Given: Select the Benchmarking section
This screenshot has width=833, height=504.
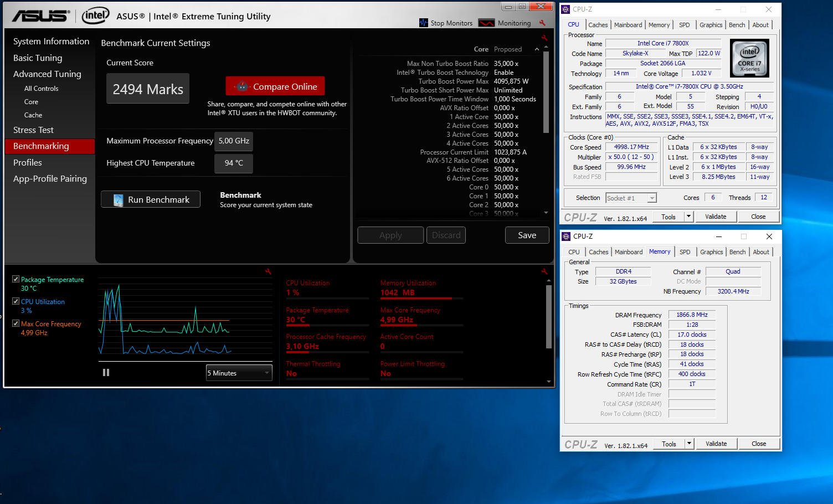Looking at the screenshot, I should 50,146.
